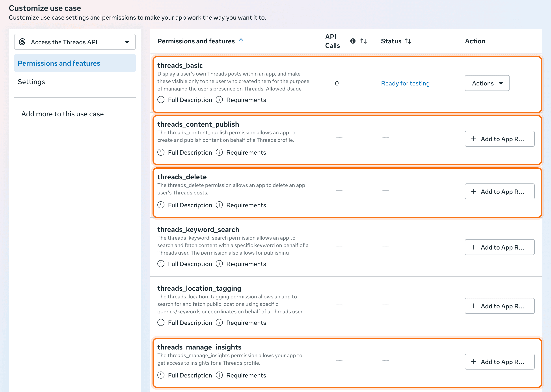Add threads_manage_insights to App Review
Image resolution: width=551 pixels, height=392 pixels.
point(500,362)
